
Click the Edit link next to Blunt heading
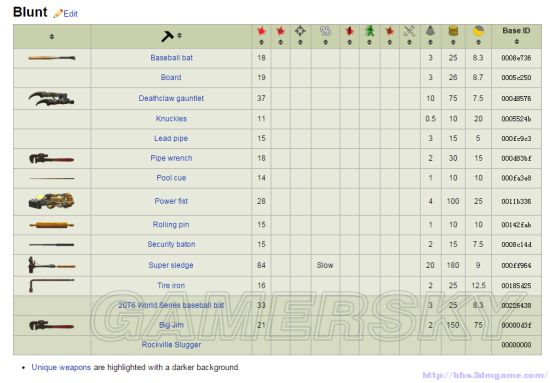click(71, 14)
